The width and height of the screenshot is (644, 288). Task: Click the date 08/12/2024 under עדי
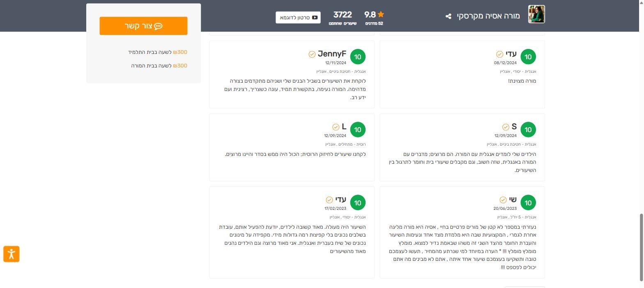coord(505,63)
